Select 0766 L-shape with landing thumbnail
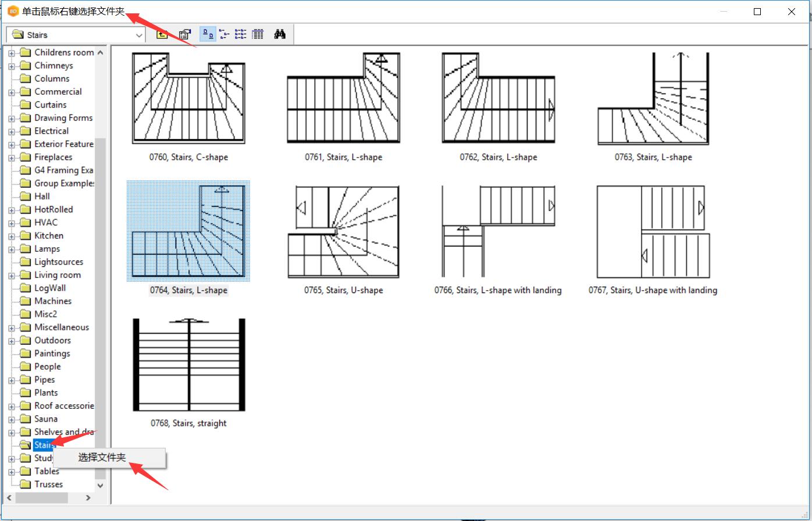812x521 pixels. pos(498,231)
